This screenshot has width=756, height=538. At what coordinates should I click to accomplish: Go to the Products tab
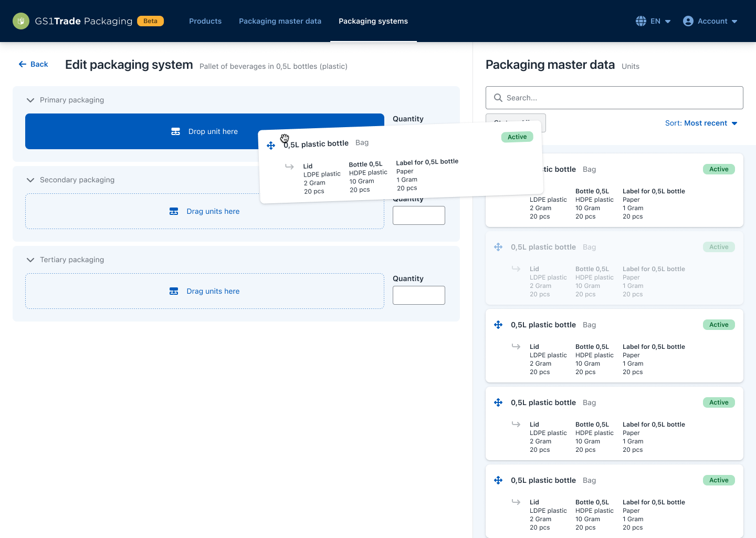(205, 21)
